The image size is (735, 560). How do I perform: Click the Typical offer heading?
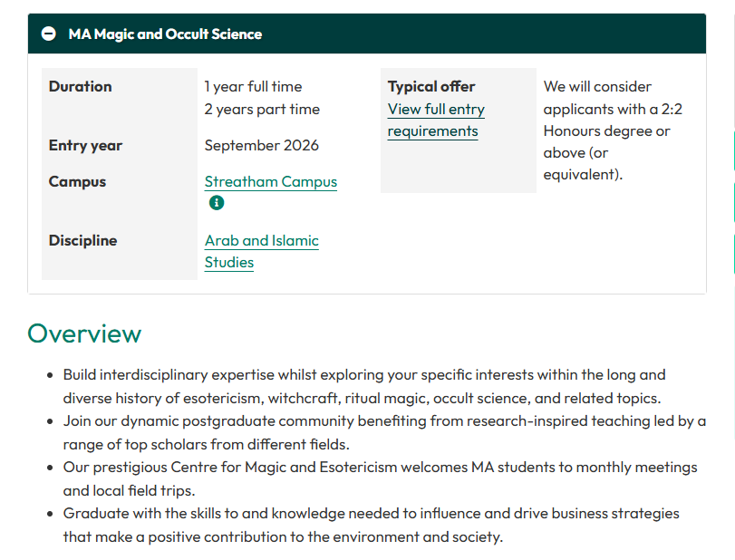pos(431,87)
